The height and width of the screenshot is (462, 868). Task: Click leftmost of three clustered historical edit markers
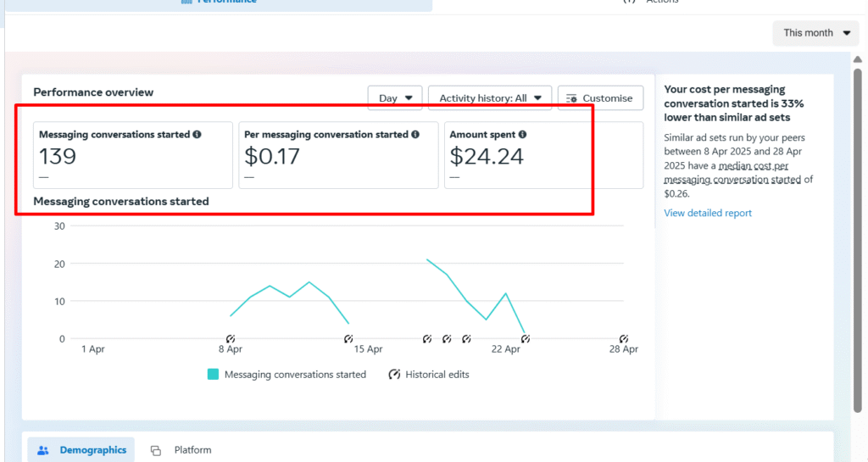coord(428,339)
